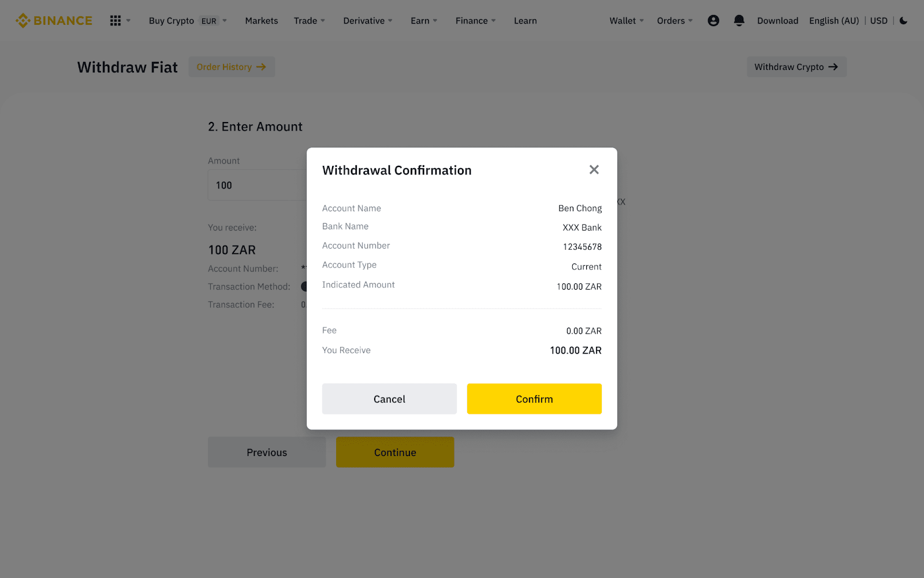Expand the Trade menu dropdown

click(309, 21)
